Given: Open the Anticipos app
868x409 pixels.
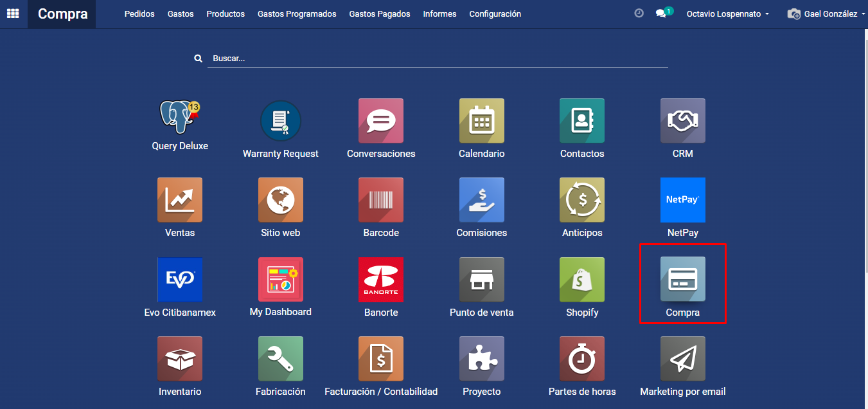Looking at the screenshot, I should tap(582, 200).
